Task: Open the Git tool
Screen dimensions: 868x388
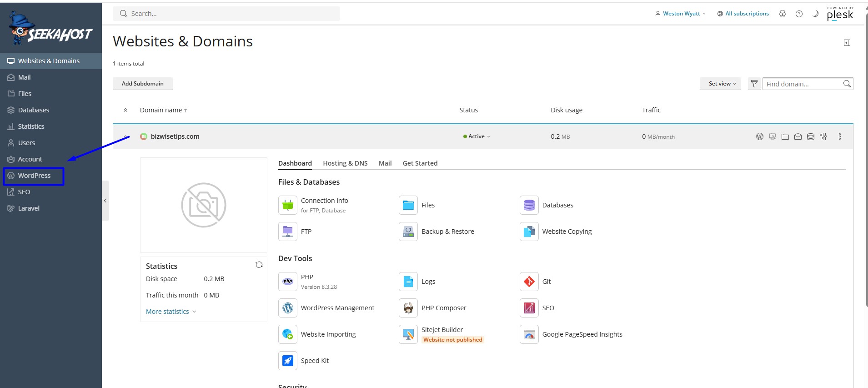Action: point(535,282)
